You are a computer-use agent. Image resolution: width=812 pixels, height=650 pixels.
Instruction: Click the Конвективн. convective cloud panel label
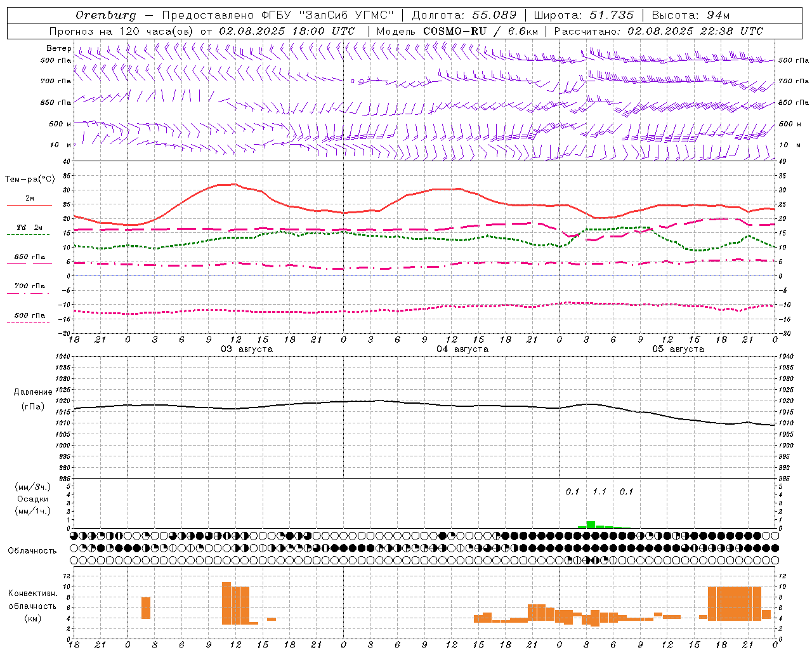click(x=32, y=594)
